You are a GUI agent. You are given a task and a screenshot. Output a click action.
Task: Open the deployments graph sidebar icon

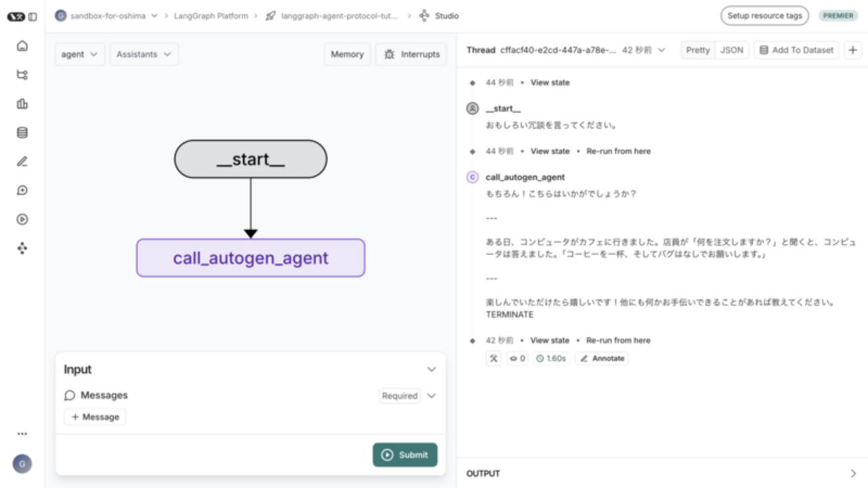pos(22,248)
